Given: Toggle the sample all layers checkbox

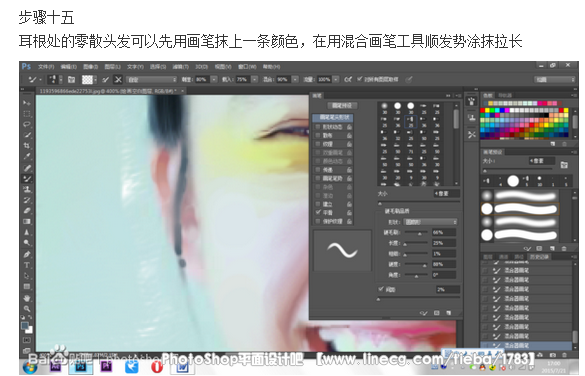Looking at the screenshot, I should point(360,79).
